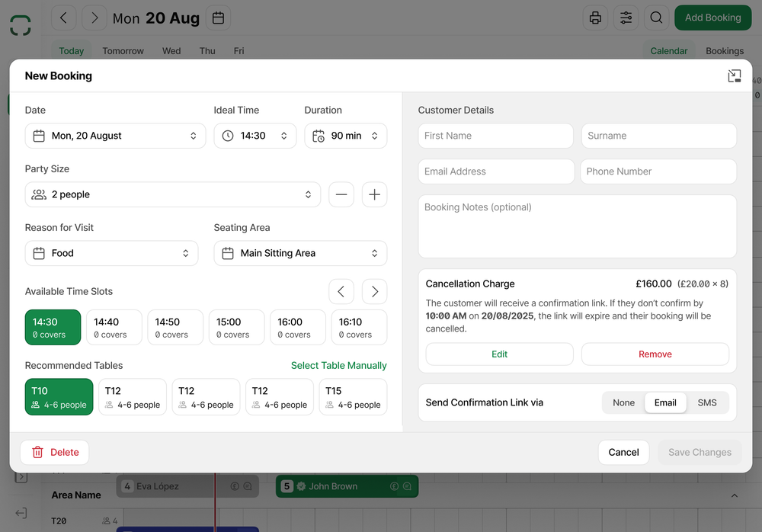Click the plus stepper to increase party size
This screenshot has height=532, width=762.
(x=374, y=194)
